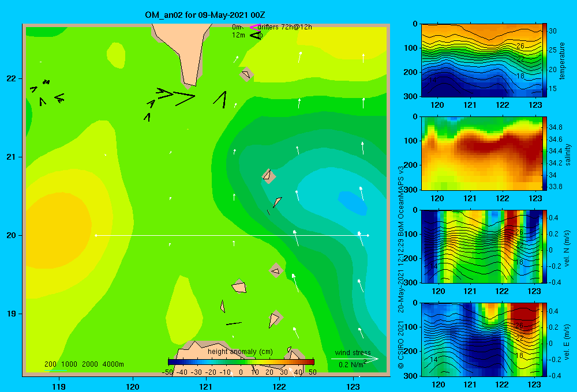Click latitude label 21 on main map
This screenshot has width=577, height=392.
coord(12,157)
